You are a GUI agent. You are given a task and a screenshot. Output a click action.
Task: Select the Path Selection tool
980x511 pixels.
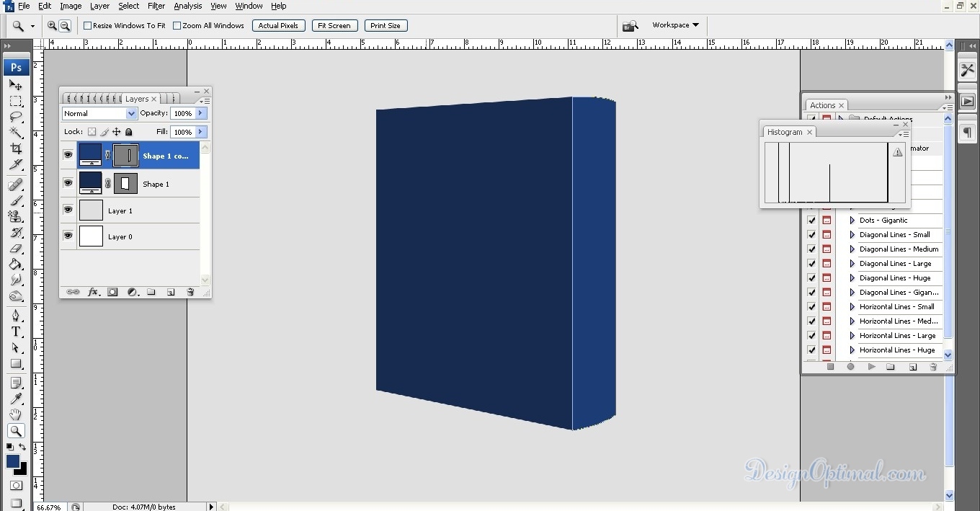tap(16, 347)
